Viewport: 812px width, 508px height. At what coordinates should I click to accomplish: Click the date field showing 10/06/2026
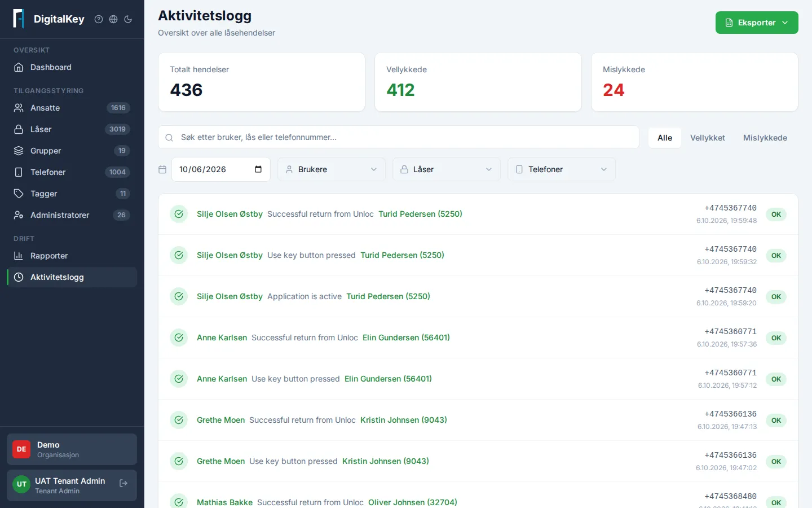coord(221,169)
